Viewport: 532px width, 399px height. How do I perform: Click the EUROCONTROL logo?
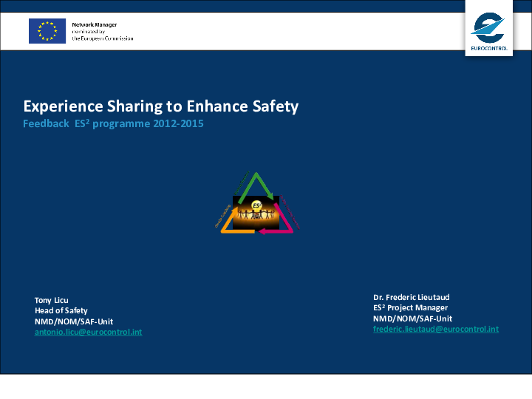click(x=488, y=29)
